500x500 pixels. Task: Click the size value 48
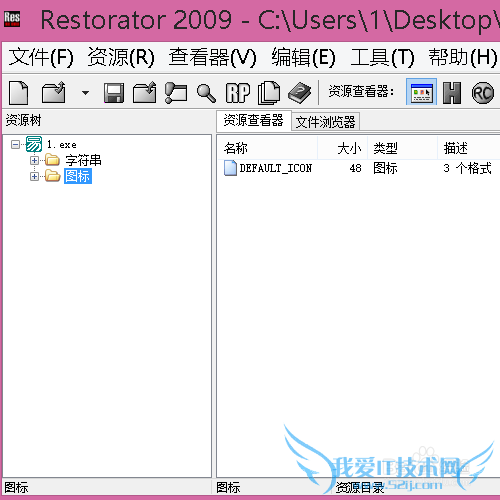point(355,168)
